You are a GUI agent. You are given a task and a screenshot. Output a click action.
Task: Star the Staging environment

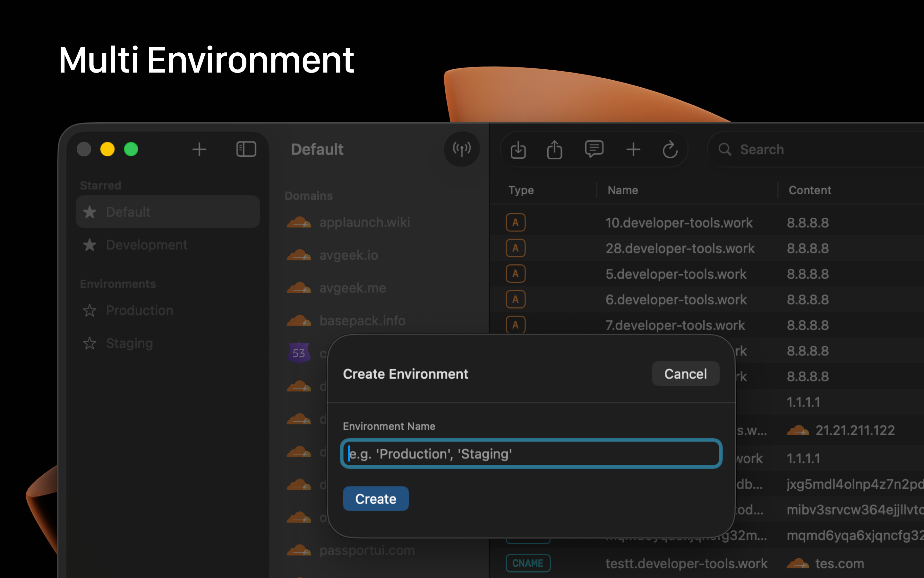[90, 343]
